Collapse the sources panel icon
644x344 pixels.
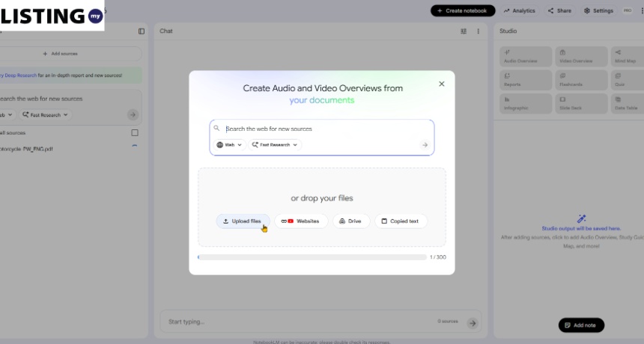coord(142,31)
